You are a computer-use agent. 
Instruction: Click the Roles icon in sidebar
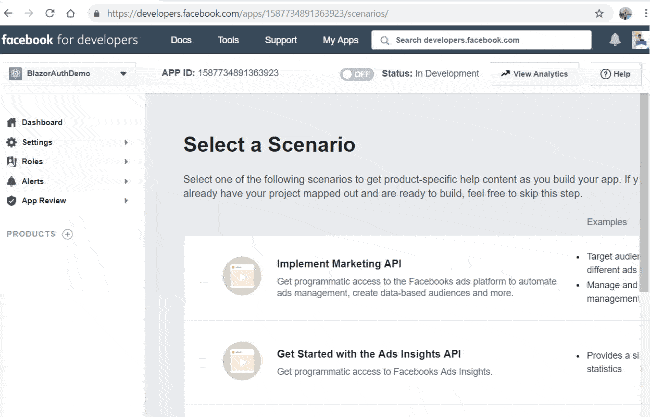[11, 161]
